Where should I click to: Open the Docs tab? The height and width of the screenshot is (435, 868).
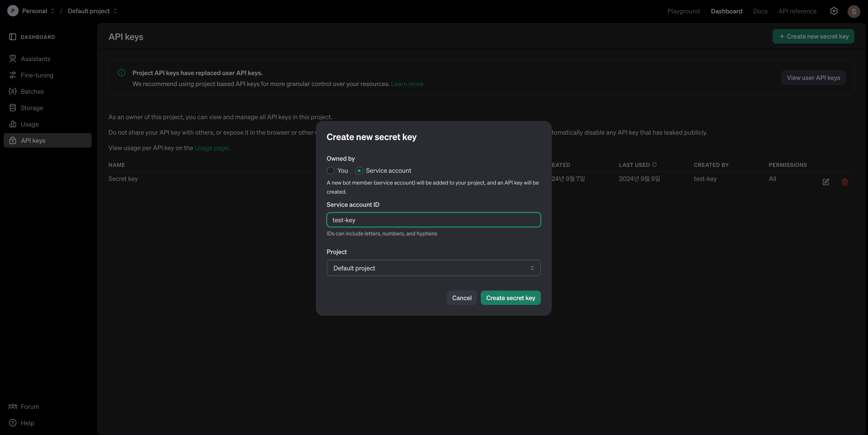760,11
